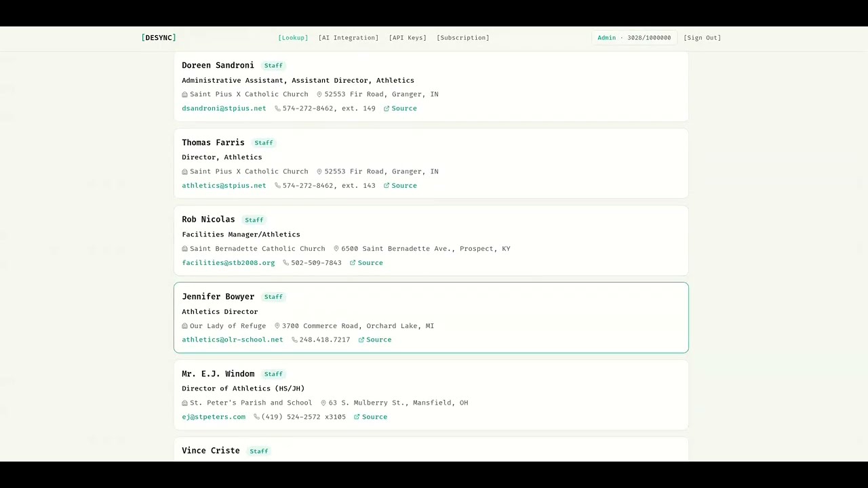Click the address 3700 Commerce Road, Orchard Lake, MI
The height and width of the screenshot is (488, 868).
pyautogui.click(x=358, y=326)
